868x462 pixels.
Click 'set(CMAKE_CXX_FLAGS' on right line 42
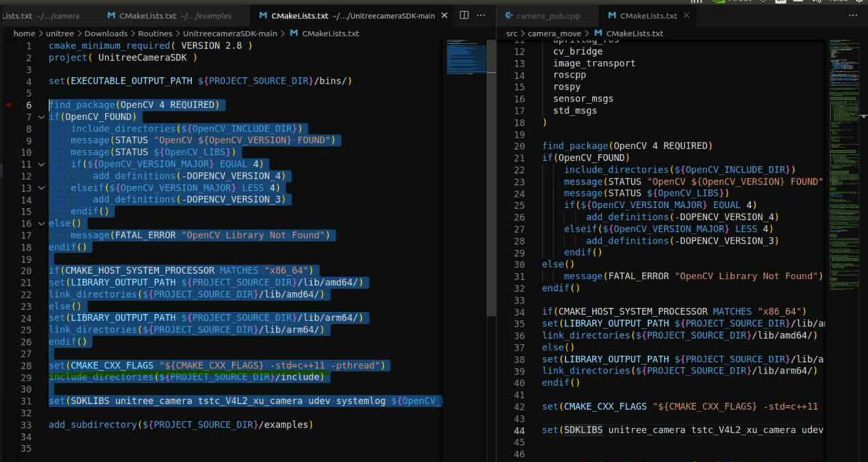594,406
